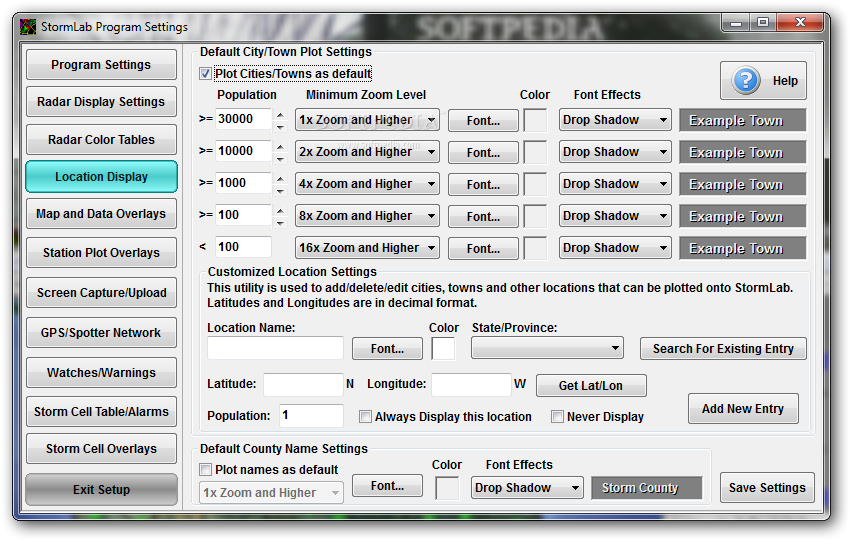Click the < 100 population value field
Image resolution: width=851 pixels, height=541 pixels.
point(243,247)
